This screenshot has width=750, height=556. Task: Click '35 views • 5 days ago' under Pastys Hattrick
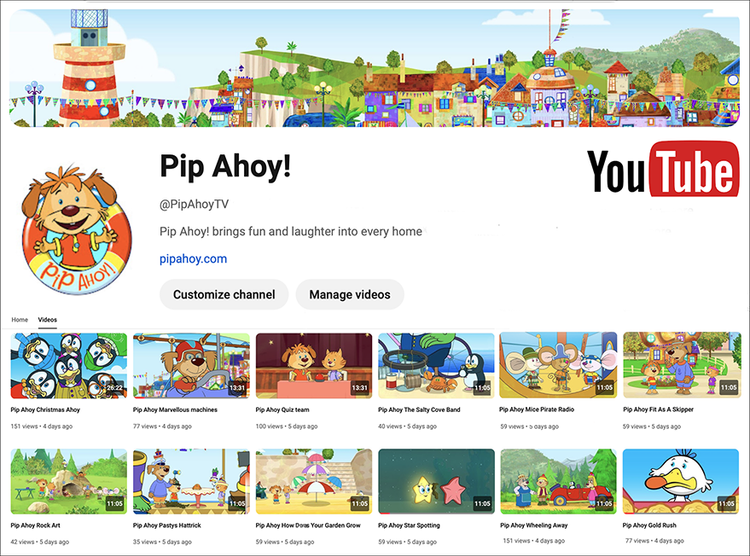point(163,542)
